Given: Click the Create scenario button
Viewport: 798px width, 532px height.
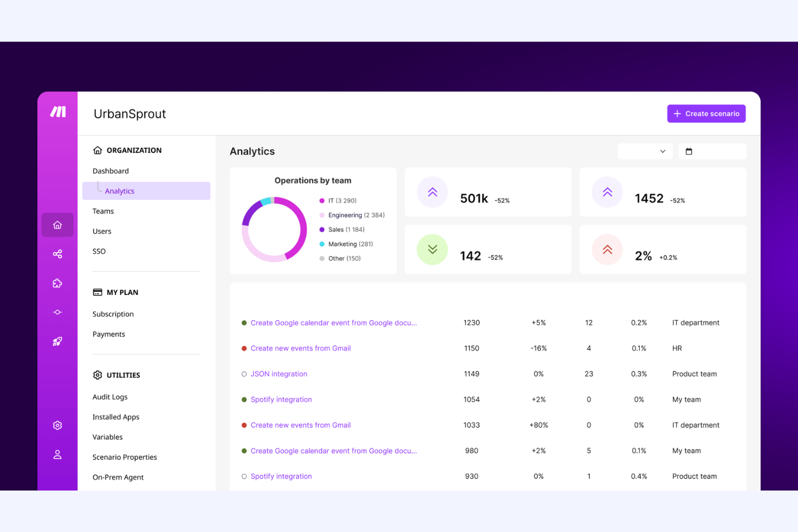Looking at the screenshot, I should pyautogui.click(x=706, y=113).
